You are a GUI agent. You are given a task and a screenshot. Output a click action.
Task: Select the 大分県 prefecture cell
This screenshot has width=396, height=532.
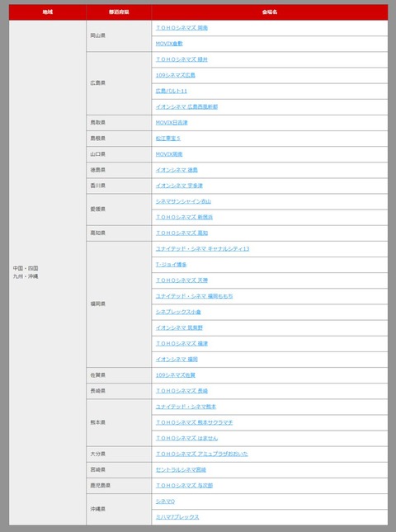(119, 454)
